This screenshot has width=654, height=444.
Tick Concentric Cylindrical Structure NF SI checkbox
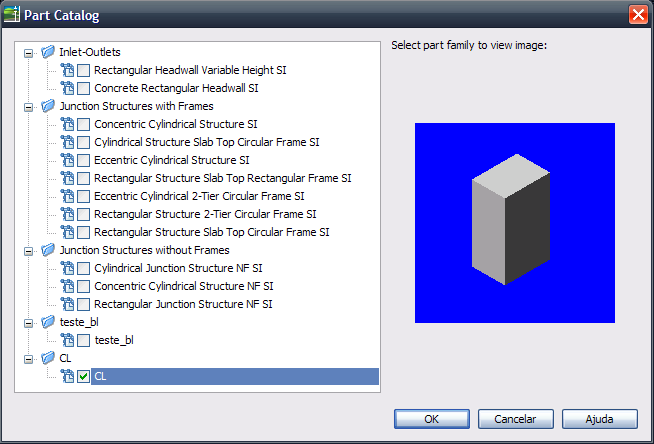click(x=83, y=286)
